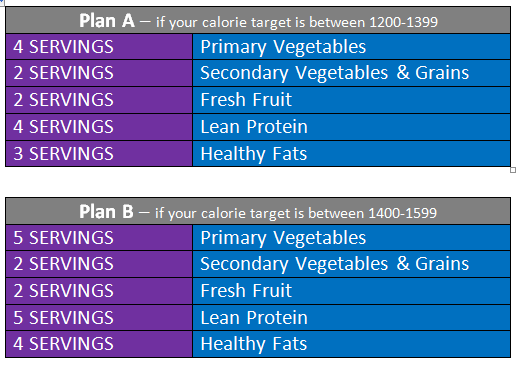
Task: Click Plan B '4 SERVINGS' Healthy Fats cell
Action: click(x=99, y=344)
